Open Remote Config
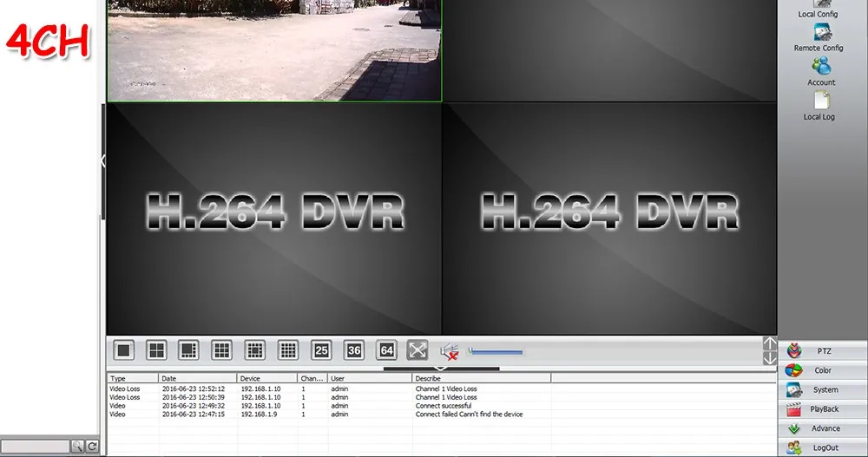This screenshot has height=457, width=868. point(819,39)
